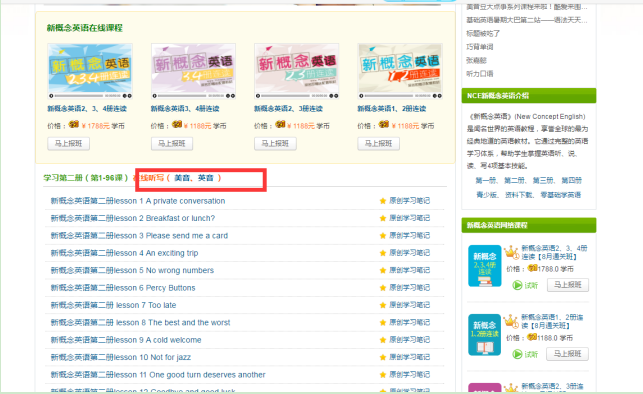Open lesson 10 Not for jazz
The height and width of the screenshot is (394, 643).
point(121,357)
